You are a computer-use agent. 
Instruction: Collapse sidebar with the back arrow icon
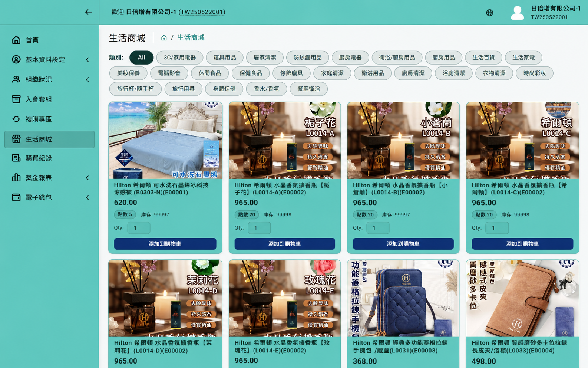[88, 12]
